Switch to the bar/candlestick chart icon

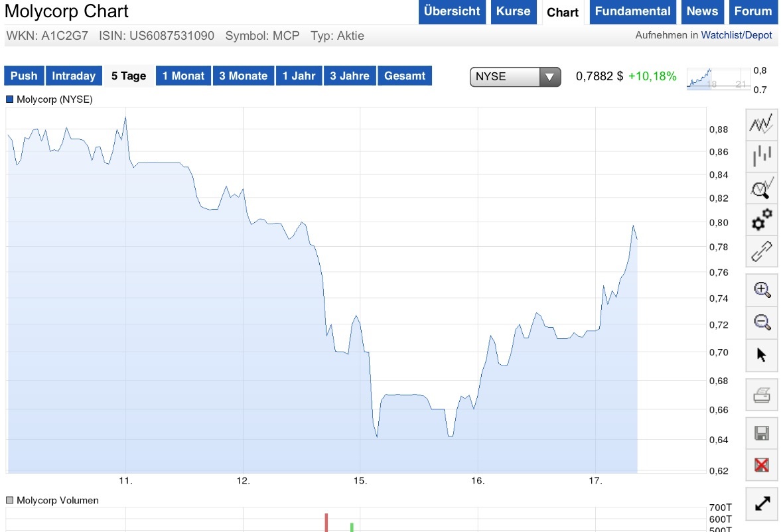point(762,157)
